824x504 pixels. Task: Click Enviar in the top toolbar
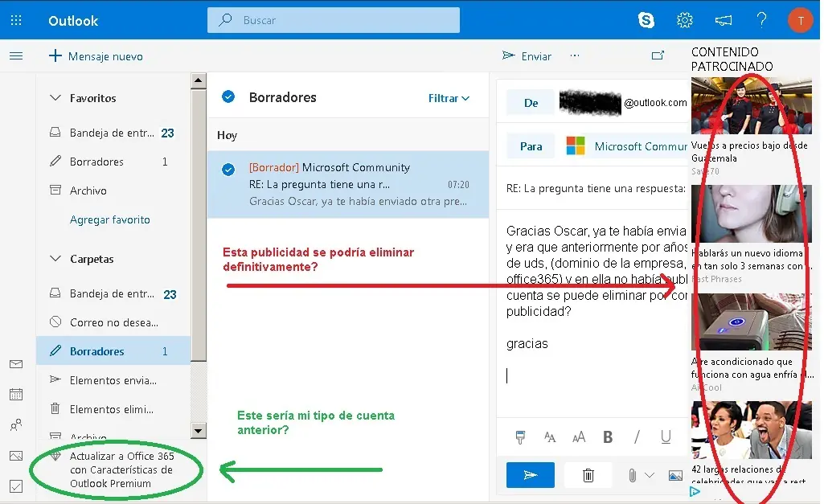click(527, 56)
